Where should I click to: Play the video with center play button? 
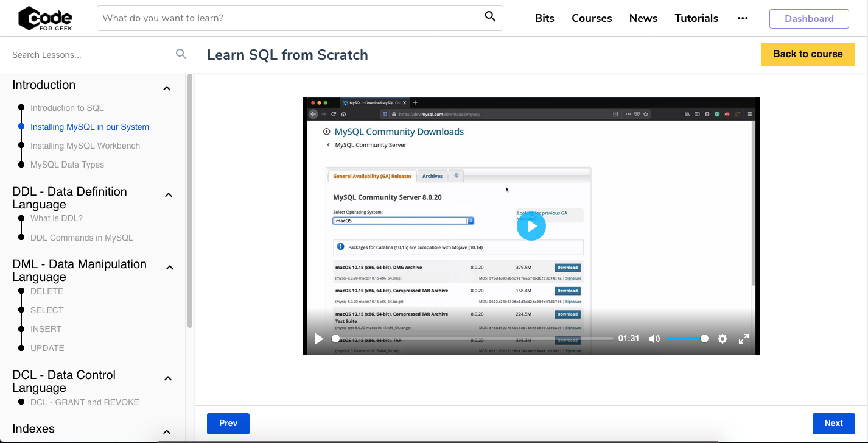pos(531,226)
